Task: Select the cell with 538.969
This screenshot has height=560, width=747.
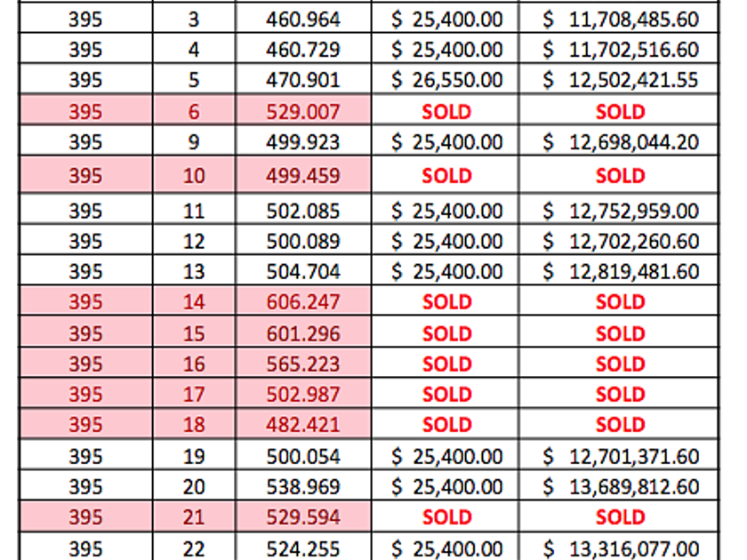Action: click(x=302, y=487)
